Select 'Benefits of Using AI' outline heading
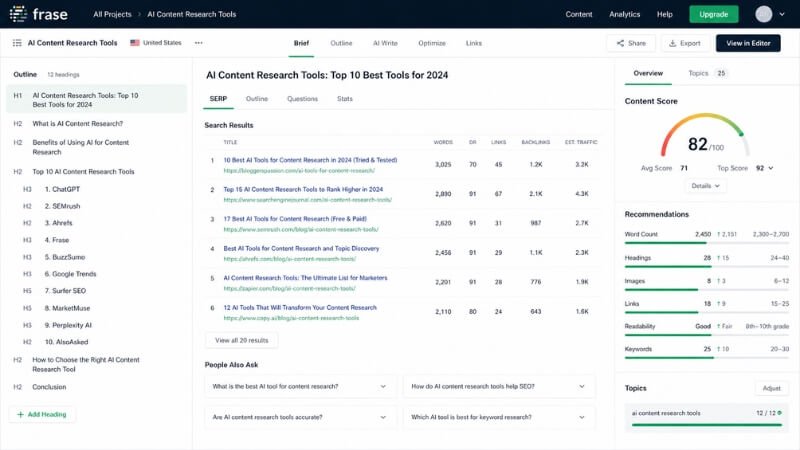Image resolution: width=800 pixels, height=450 pixels. (x=81, y=147)
